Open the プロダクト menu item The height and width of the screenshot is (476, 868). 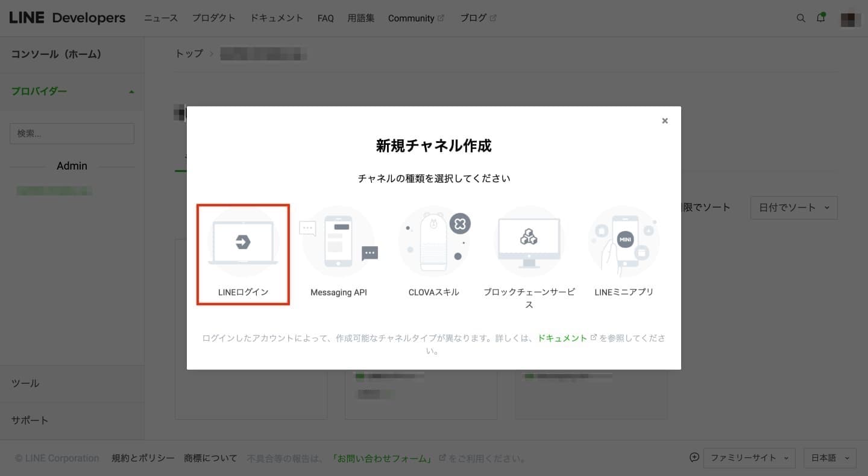(x=214, y=18)
